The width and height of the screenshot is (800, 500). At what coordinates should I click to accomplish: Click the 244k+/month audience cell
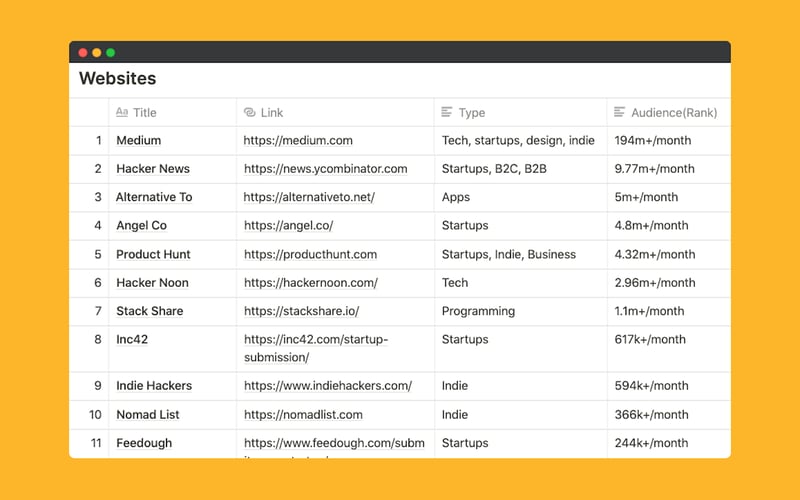coord(669,443)
